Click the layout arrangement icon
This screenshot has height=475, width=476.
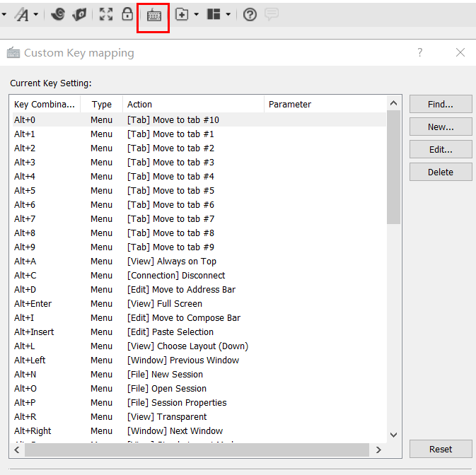(x=214, y=14)
